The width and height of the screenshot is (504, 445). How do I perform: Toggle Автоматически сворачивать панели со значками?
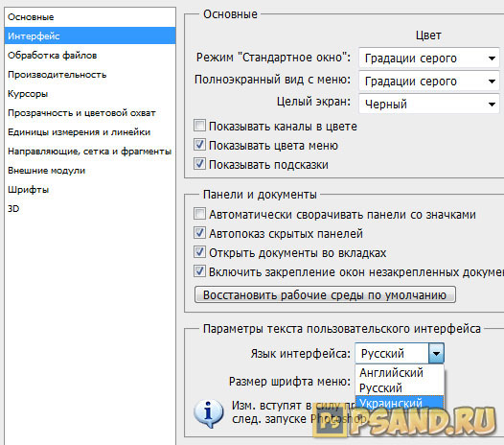pyautogui.click(x=199, y=214)
